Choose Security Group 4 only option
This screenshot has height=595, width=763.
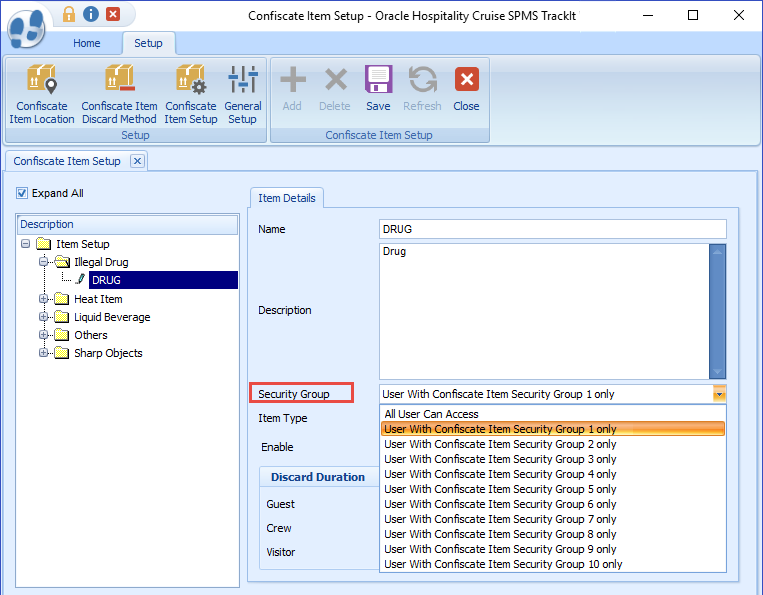[x=552, y=474]
